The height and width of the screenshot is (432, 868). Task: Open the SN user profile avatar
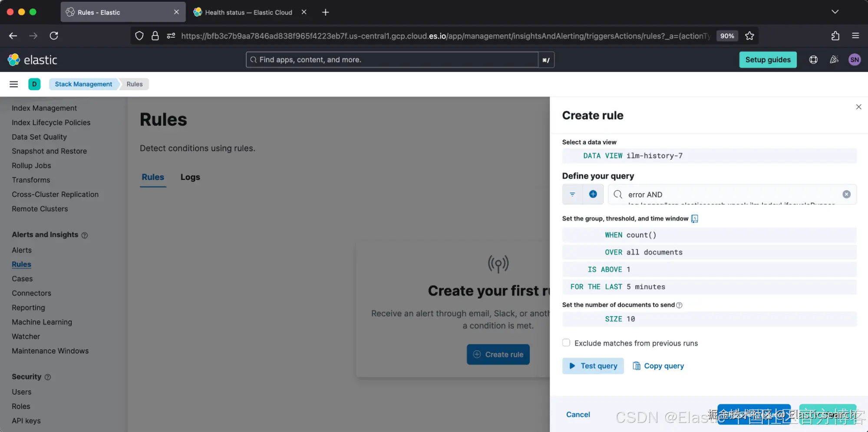coord(855,60)
